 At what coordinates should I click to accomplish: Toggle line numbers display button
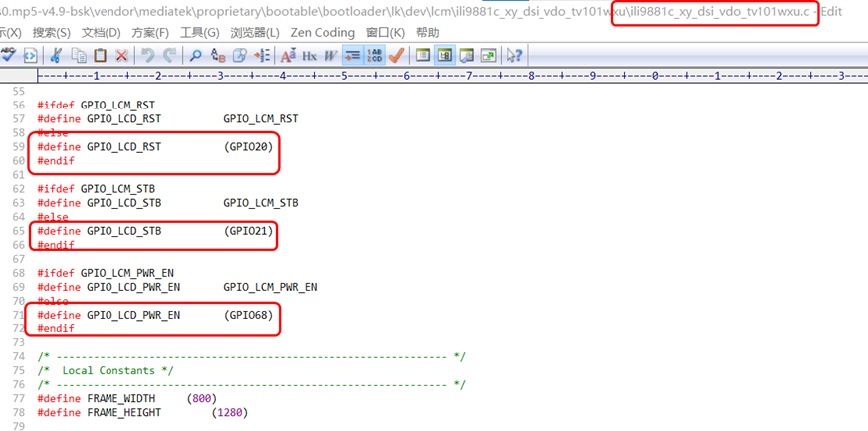point(375,55)
